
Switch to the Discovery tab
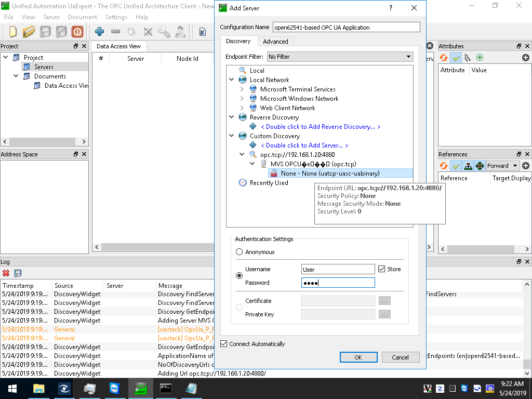[238, 41]
